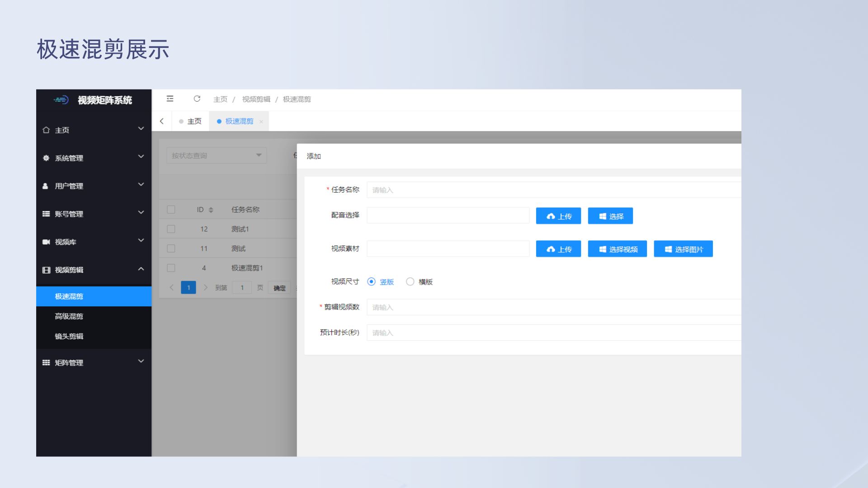Click 极速混剪 at the breadcrumb end

point(297,99)
